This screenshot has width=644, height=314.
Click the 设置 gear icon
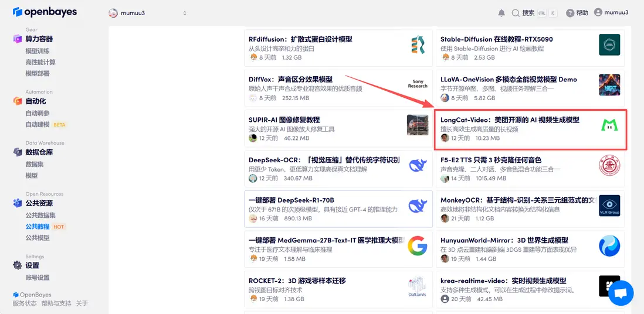pos(17,265)
